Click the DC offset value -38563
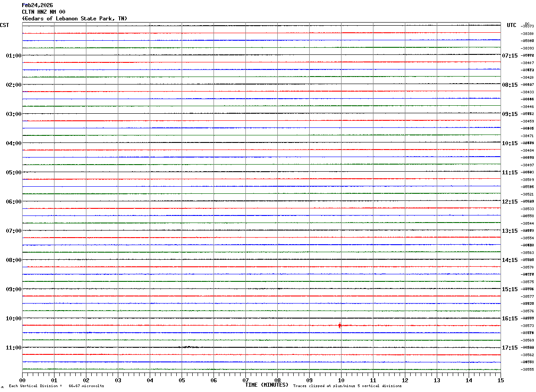This screenshot has height=392, width=536. (x=527, y=253)
